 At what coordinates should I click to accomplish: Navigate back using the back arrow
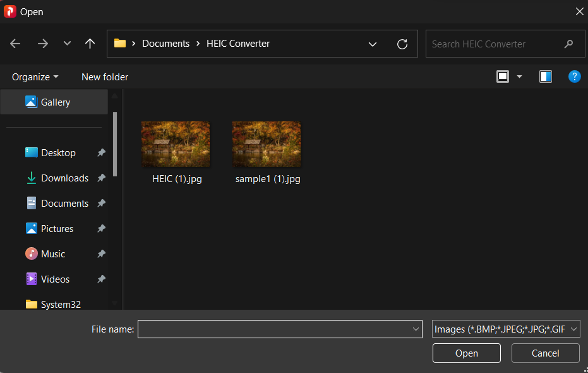15,44
